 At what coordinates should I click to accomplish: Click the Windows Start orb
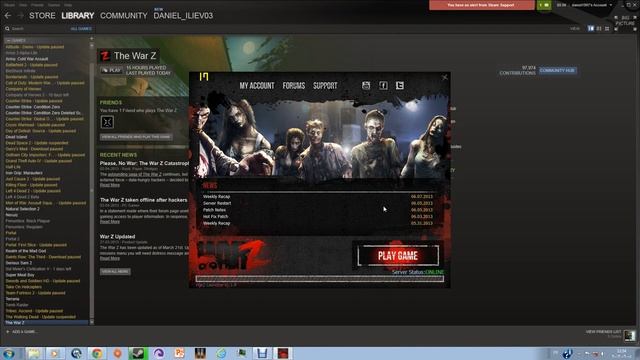click(9, 353)
